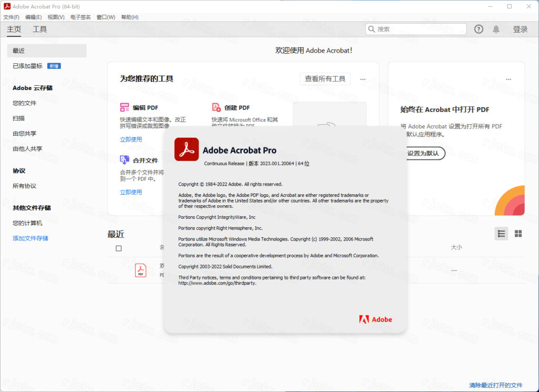Open 由他人共享 in the sidebar
The image size is (539, 392).
pyautogui.click(x=27, y=148)
